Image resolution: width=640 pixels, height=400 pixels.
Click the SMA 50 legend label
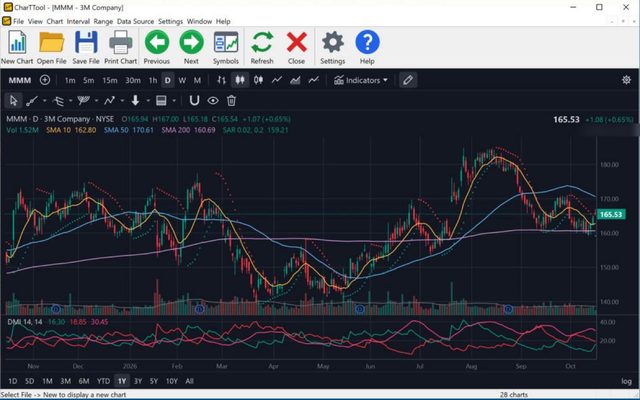point(116,130)
